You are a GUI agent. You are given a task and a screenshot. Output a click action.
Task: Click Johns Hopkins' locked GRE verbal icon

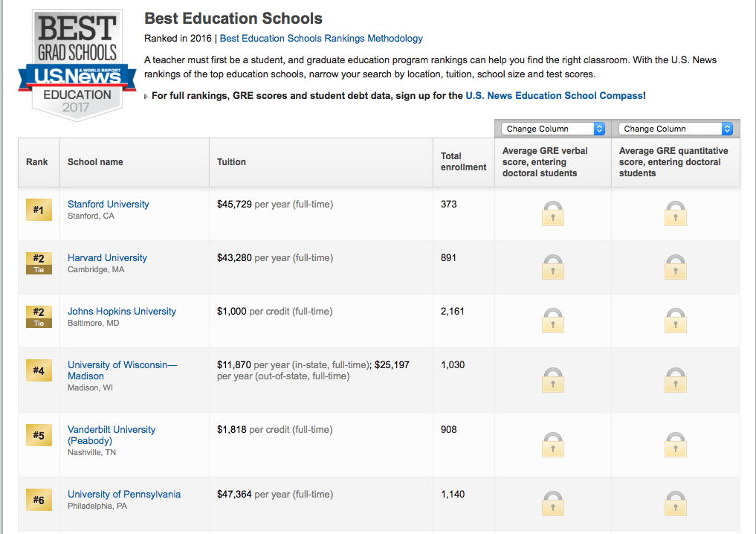point(552,321)
